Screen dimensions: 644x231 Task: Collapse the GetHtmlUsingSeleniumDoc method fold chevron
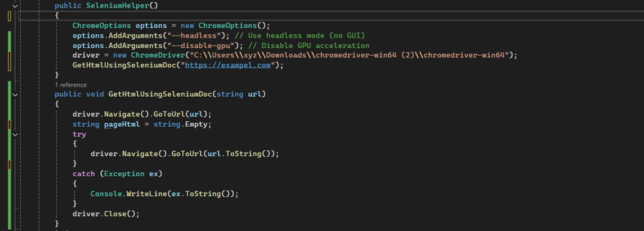(x=15, y=94)
